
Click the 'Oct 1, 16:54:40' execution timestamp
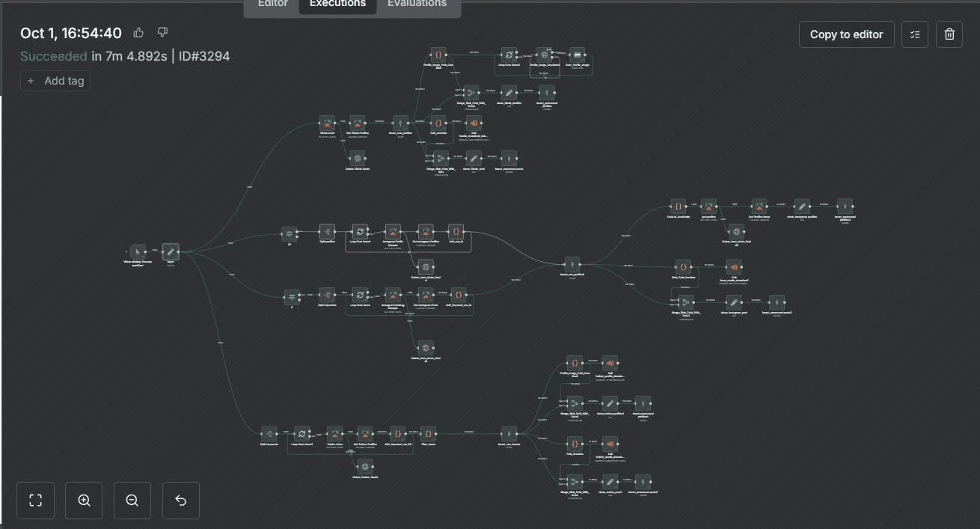click(70, 33)
